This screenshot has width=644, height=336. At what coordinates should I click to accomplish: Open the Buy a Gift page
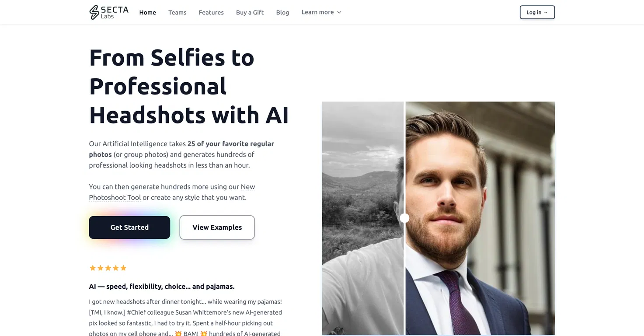click(x=250, y=12)
